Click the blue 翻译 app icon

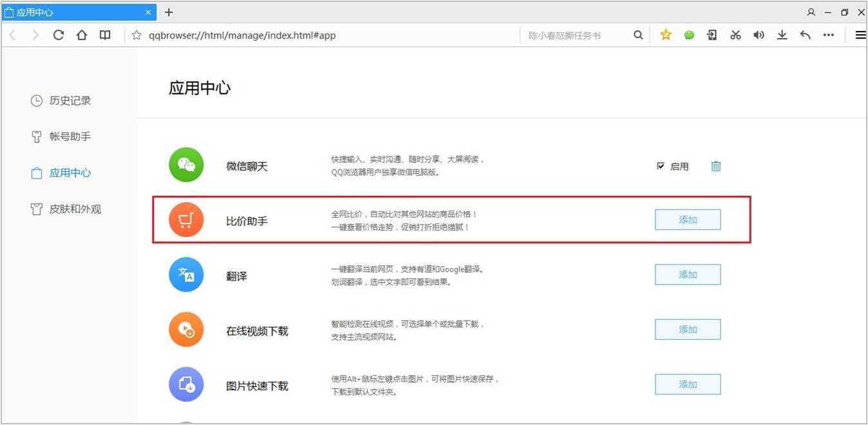point(186,275)
